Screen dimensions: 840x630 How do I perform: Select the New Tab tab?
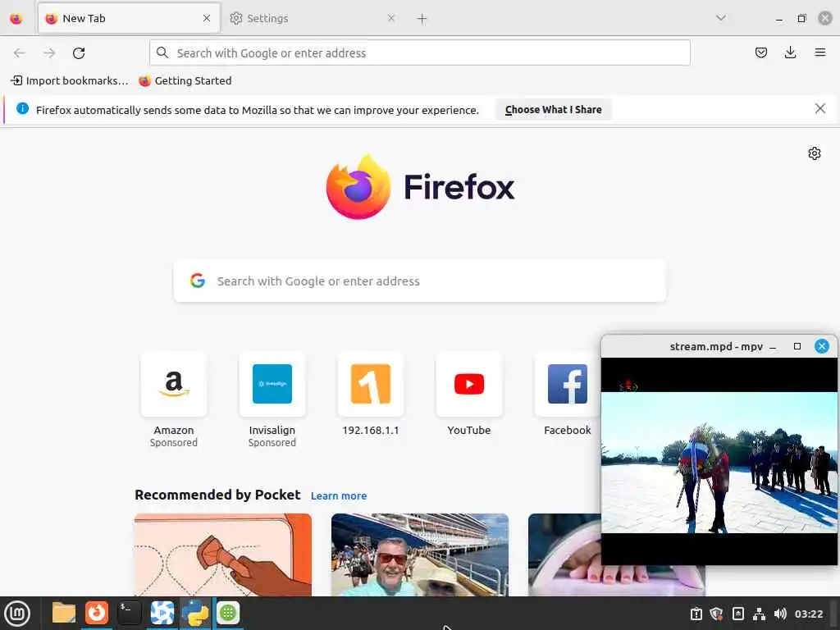click(129, 18)
